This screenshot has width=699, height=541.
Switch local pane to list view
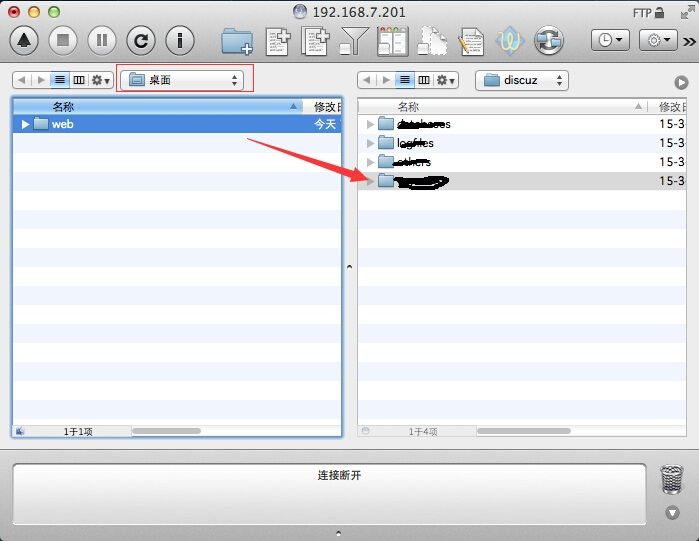point(60,80)
